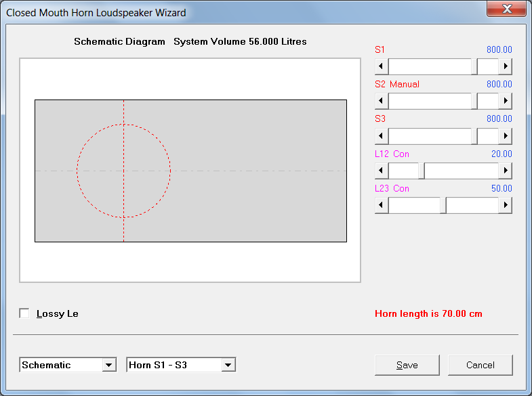Increase S3 with the right arrow
The width and height of the screenshot is (532, 396).
pos(505,136)
